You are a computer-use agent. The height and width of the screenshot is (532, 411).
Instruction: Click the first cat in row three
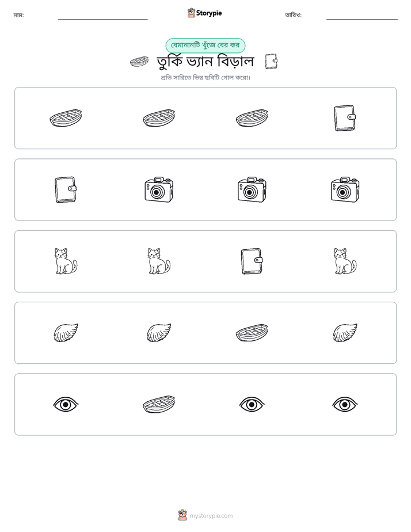66,261
